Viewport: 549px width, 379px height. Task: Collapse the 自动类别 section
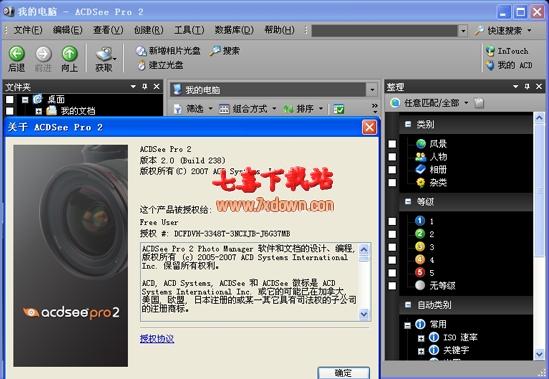[x=408, y=305]
